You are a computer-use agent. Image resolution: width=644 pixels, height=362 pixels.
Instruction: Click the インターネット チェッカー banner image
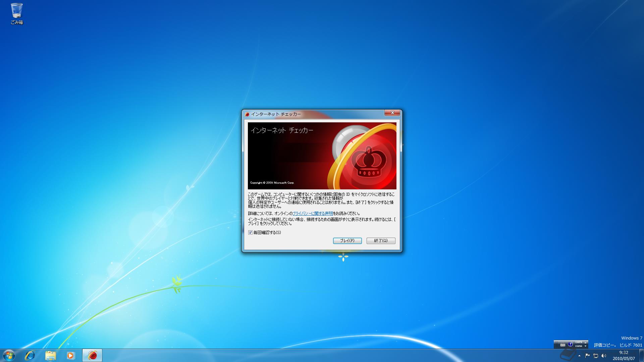(x=322, y=156)
